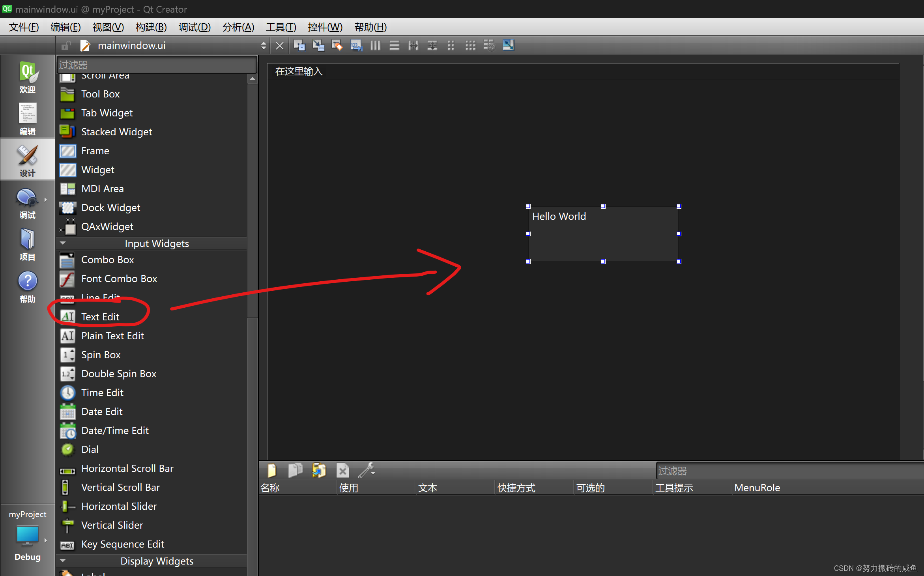Toggle the lock icon beside mainwindow.ui

[x=66, y=46]
